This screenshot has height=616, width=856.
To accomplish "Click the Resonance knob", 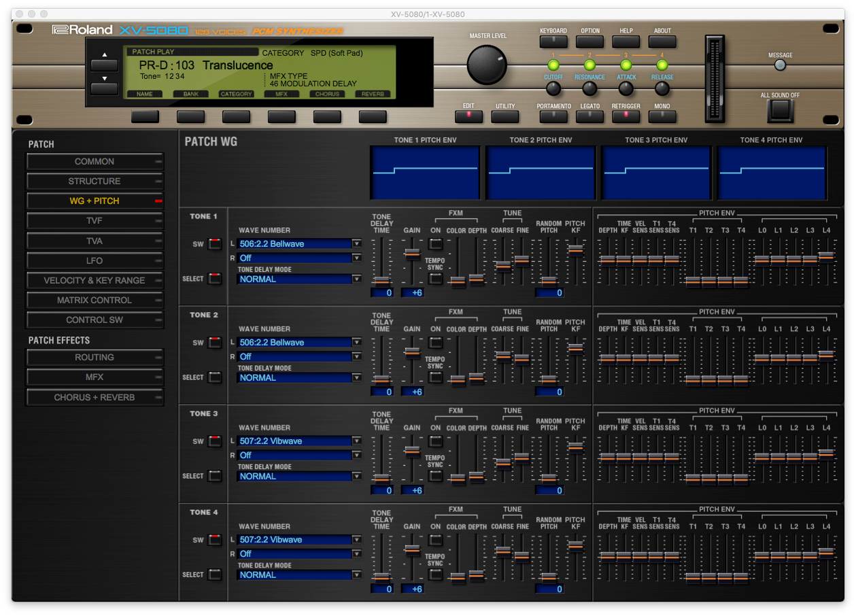I will click(x=589, y=88).
